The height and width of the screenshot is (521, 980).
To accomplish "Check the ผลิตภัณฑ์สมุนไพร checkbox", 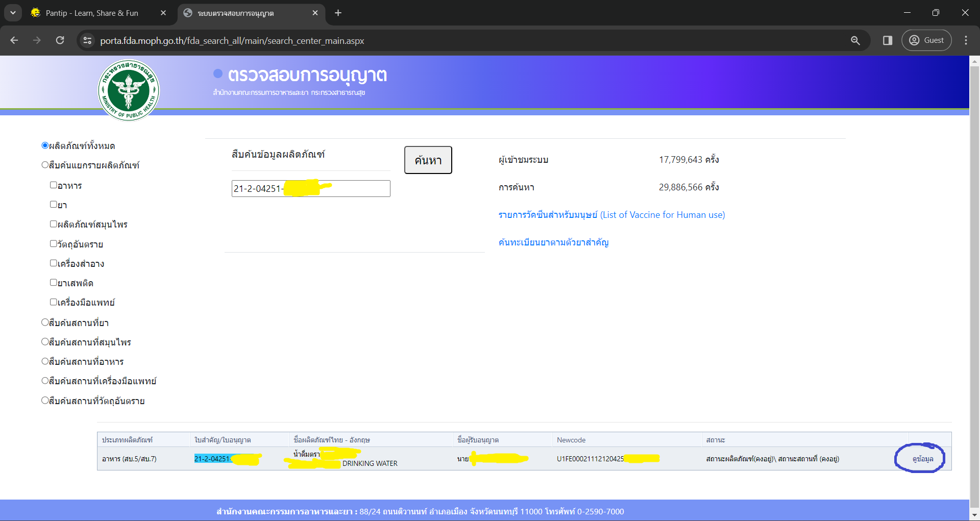I will click(53, 224).
